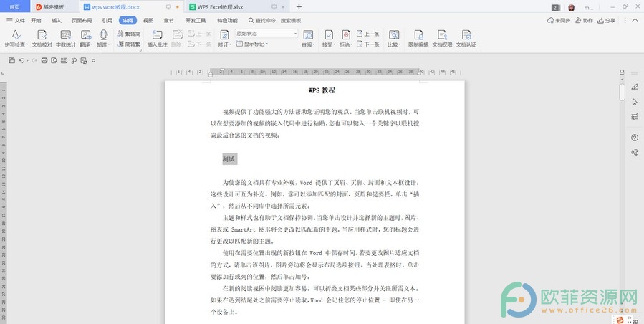Click the search command box 查找命令

click(275, 20)
